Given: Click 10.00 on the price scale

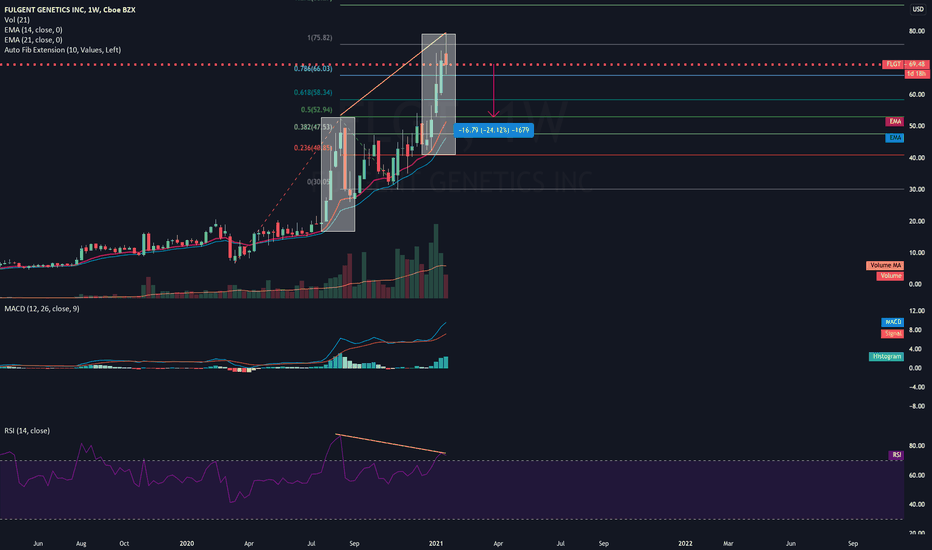Looking at the screenshot, I should (917, 253).
